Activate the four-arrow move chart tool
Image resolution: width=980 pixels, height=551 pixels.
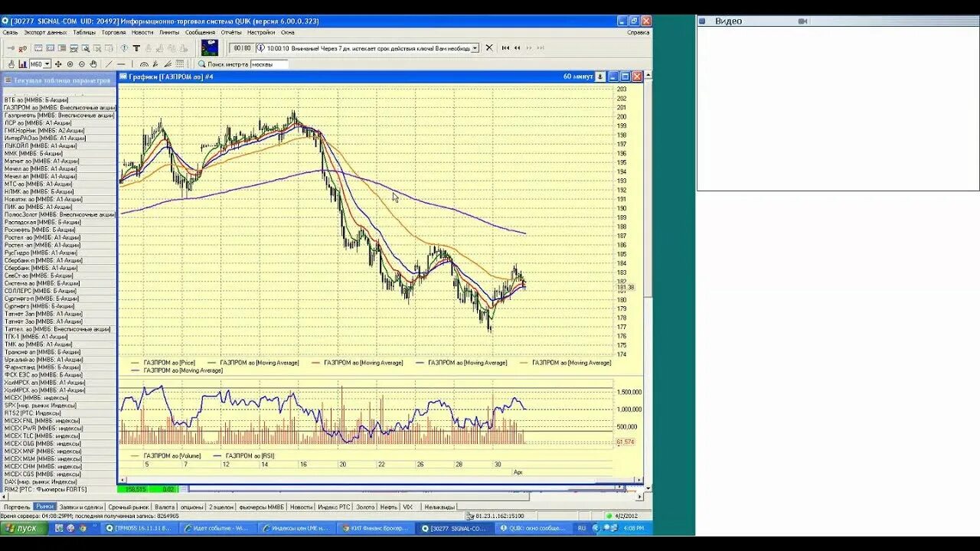[58, 64]
